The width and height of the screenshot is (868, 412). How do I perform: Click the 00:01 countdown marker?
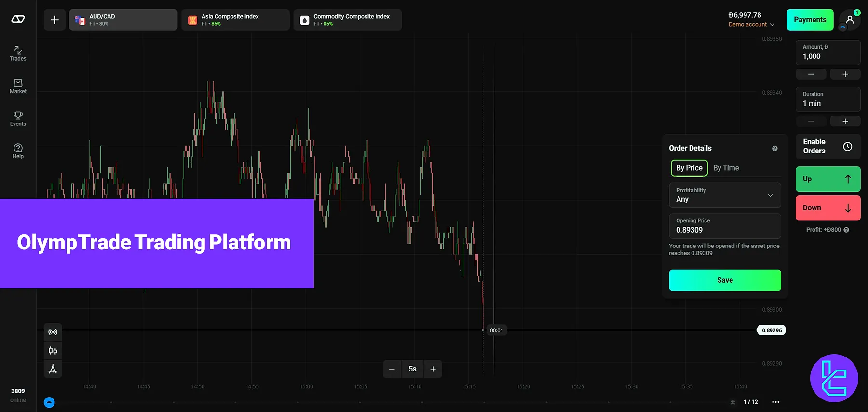(x=496, y=330)
